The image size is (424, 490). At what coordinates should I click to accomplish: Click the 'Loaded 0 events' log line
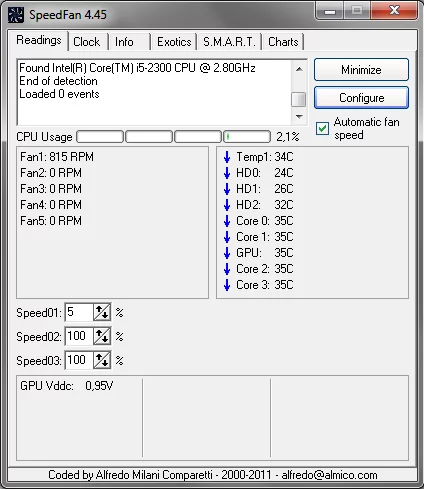click(x=59, y=94)
